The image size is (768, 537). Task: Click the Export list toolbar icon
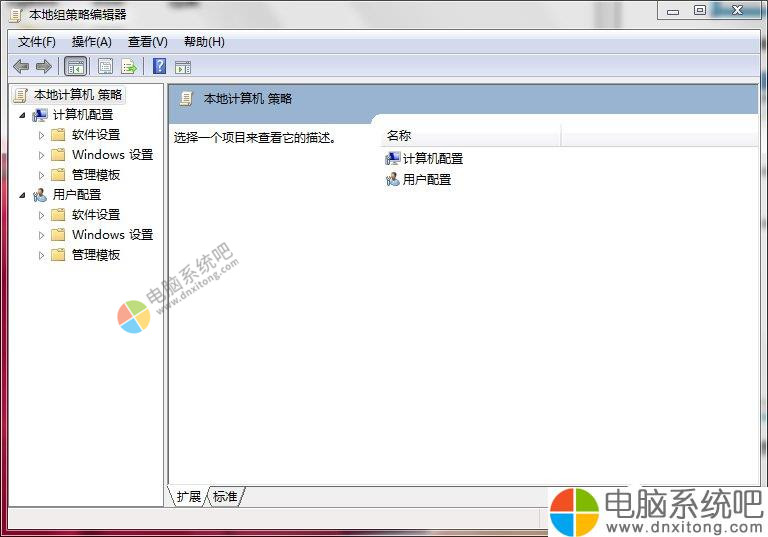(129, 66)
